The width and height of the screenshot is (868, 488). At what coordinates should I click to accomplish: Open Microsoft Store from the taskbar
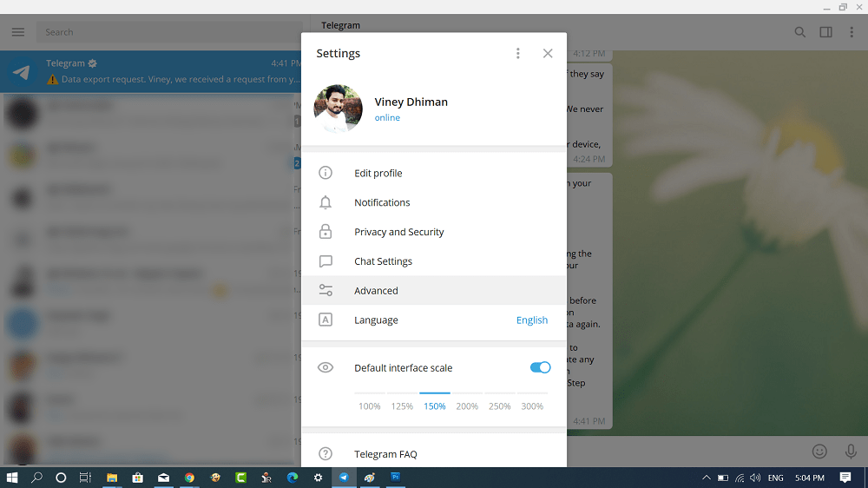137,478
